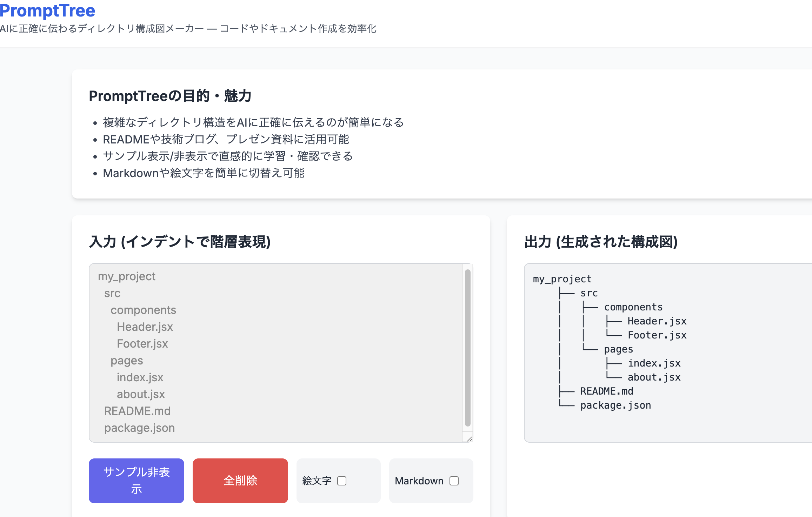Click the PromptTreeの目的・魅力 heading

tap(170, 96)
